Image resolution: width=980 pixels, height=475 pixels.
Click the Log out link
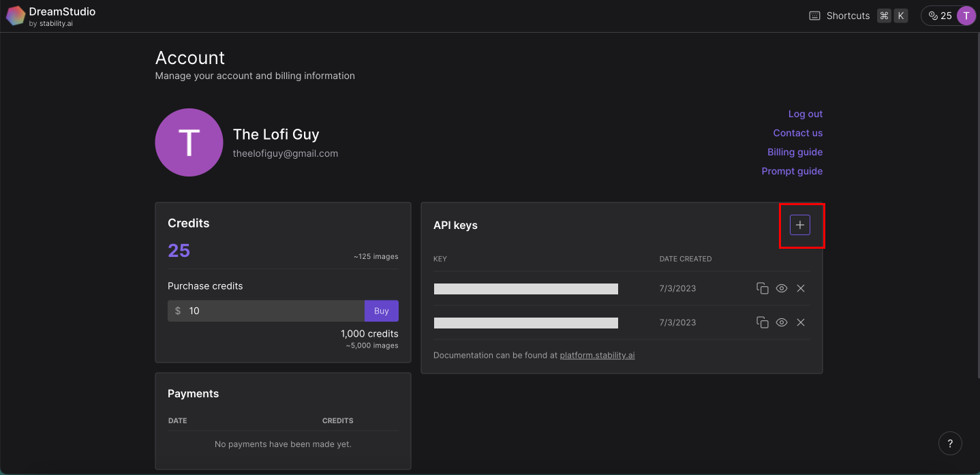805,114
